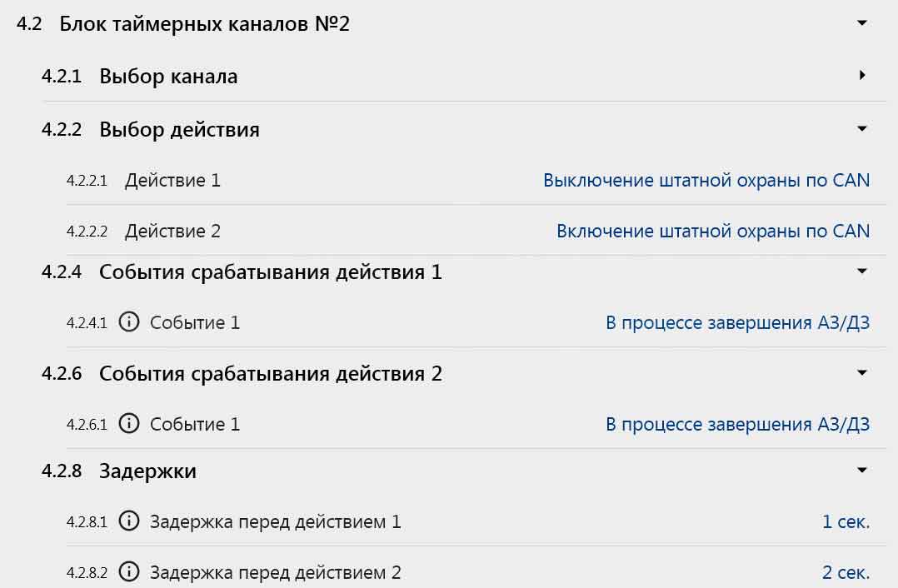Select the Действие 2 row label
Image resolution: width=898 pixels, height=588 pixels.
[172, 231]
